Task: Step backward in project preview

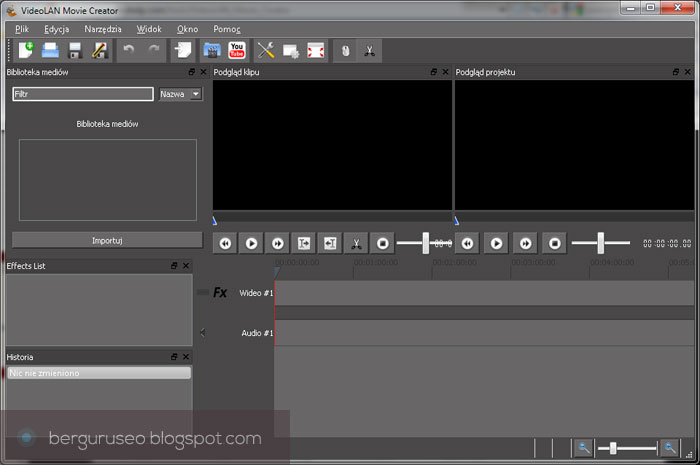Action: (467, 243)
